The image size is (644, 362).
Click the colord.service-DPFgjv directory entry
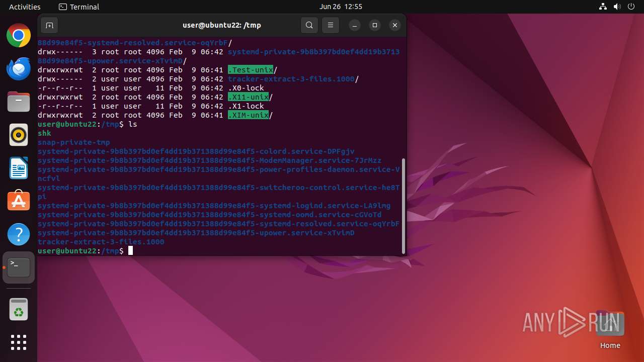click(196, 151)
